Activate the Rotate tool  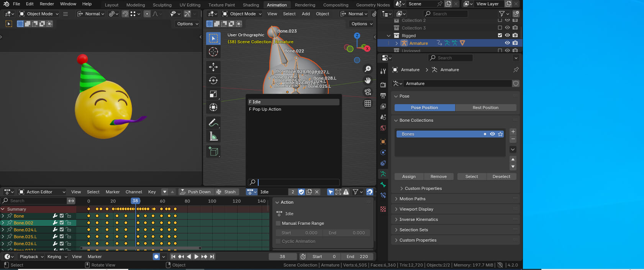213,80
